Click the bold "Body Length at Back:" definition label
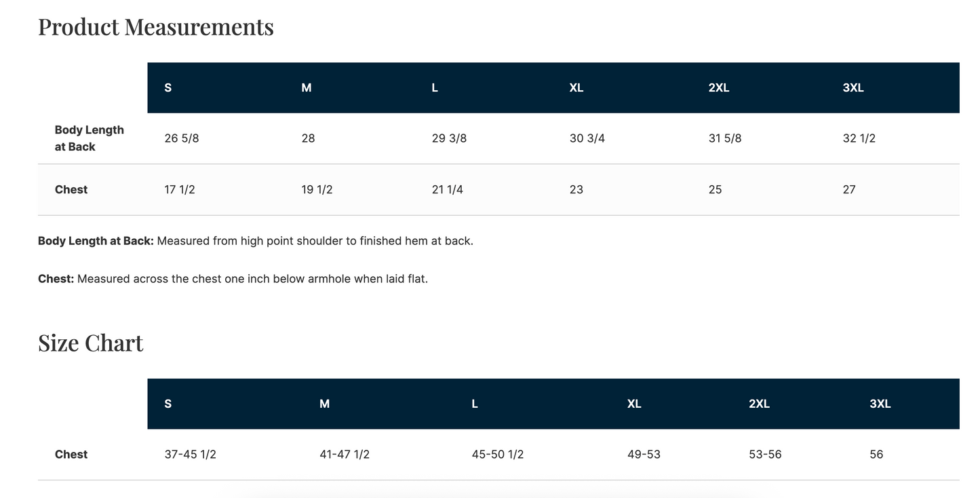The height and width of the screenshot is (498, 980). tap(96, 241)
